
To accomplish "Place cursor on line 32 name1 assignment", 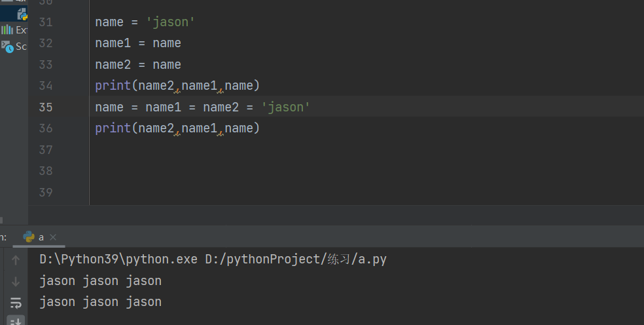I will click(x=137, y=43).
